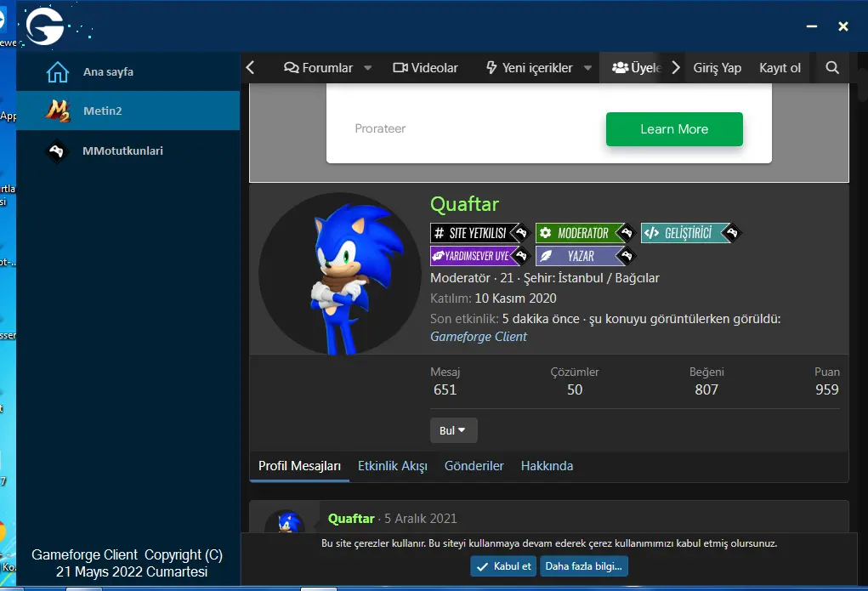Select MMotutkunlari in the sidebar

tap(128, 151)
